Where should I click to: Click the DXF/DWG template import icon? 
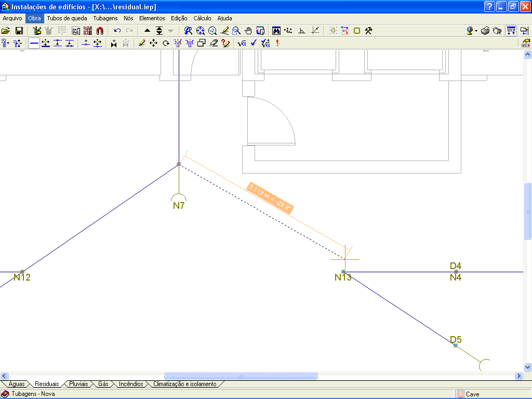pyautogui.click(x=76, y=31)
